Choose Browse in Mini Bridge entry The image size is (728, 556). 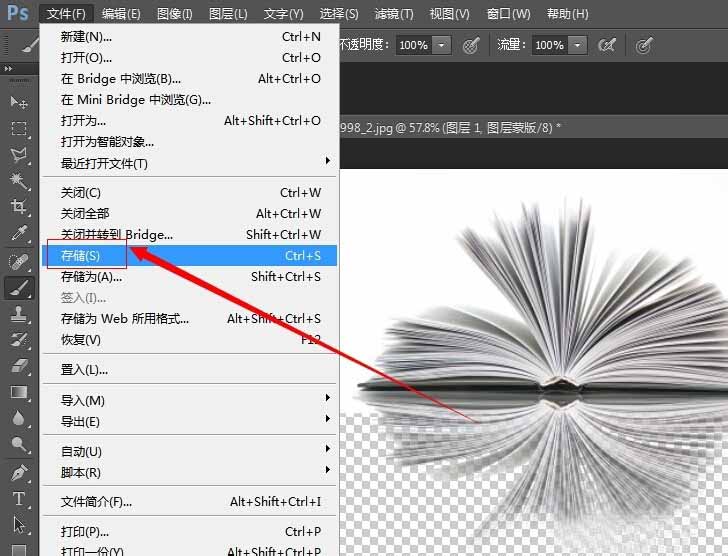pos(189,99)
